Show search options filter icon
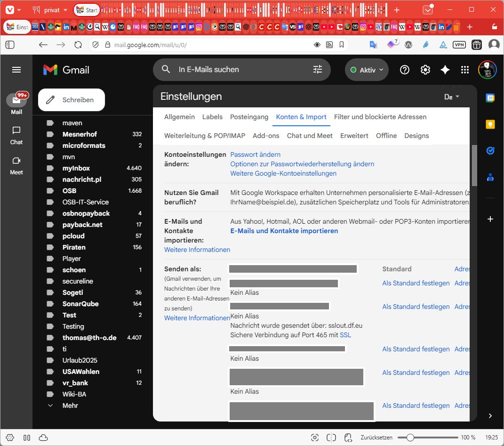The image size is (504, 446). tap(318, 70)
